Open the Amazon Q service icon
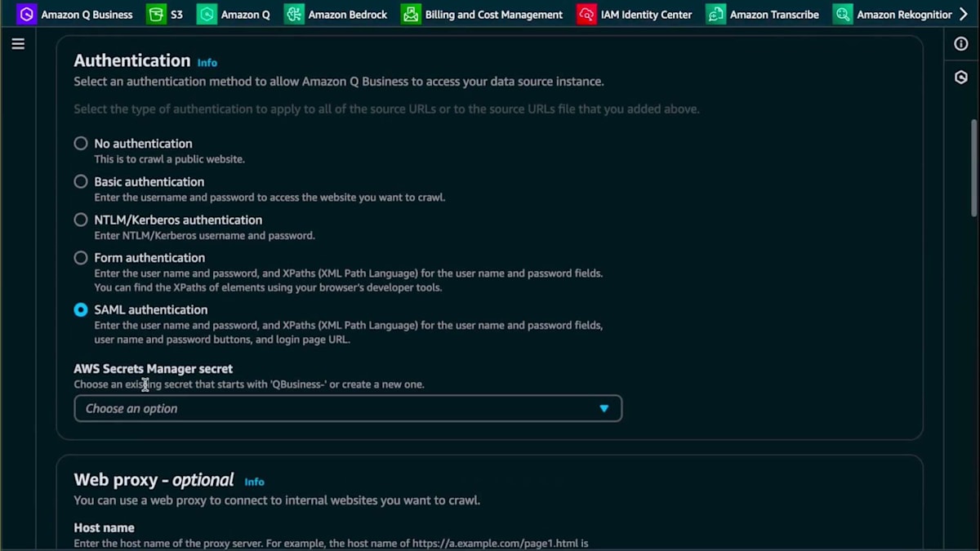The height and width of the screenshot is (551, 980). click(x=207, y=14)
